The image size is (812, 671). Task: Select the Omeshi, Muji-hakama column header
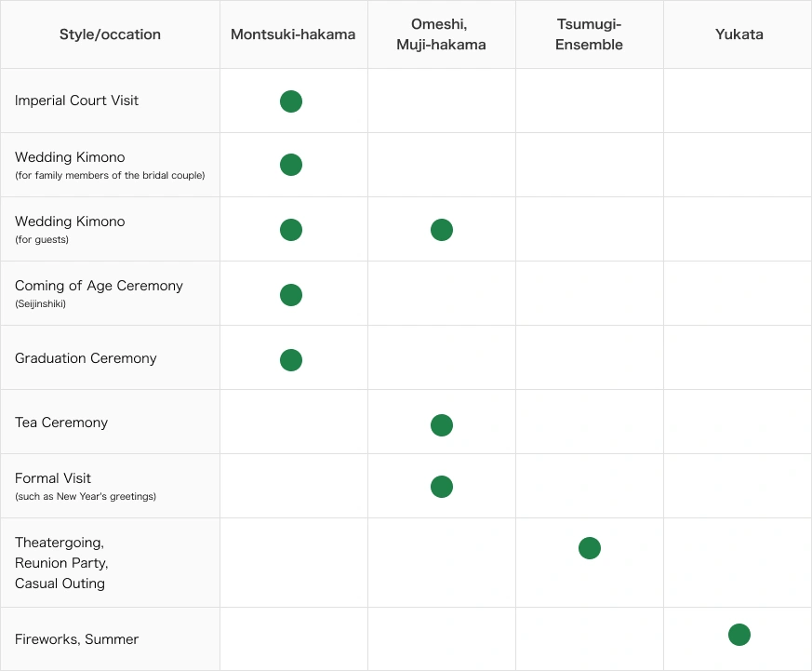tap(441, 34)
